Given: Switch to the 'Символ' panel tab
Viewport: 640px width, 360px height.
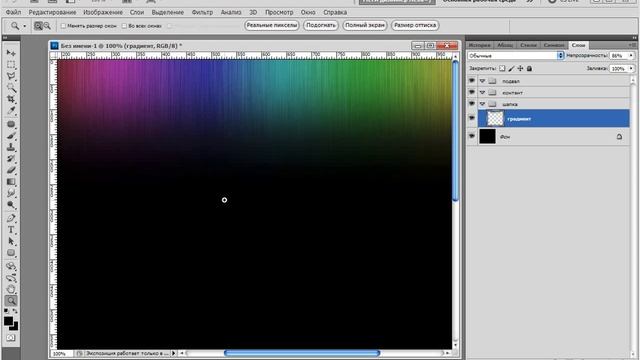Looking at the screenshot, I should coord(554,45).
